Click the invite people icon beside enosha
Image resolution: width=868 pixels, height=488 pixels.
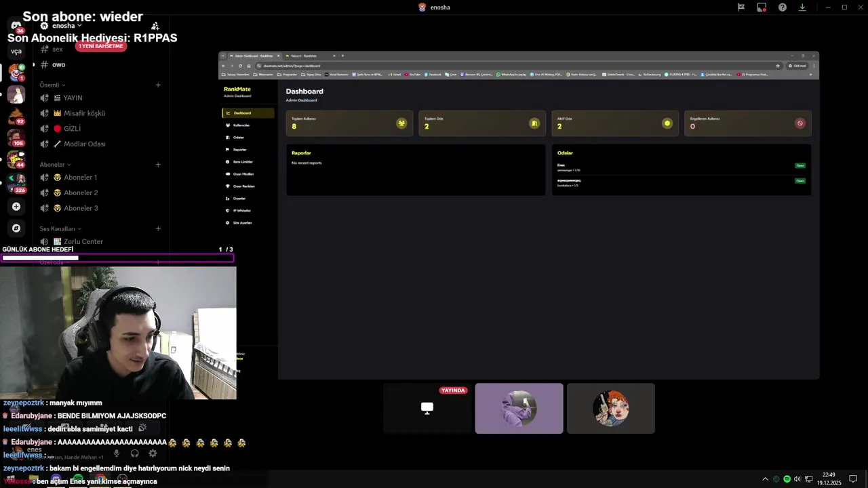[155, 26]
